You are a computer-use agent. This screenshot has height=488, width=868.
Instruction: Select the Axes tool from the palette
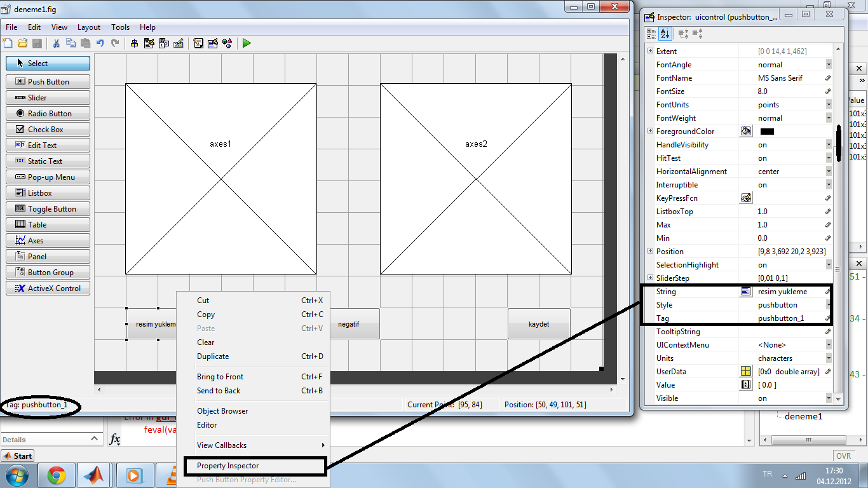tap(48, 240)
